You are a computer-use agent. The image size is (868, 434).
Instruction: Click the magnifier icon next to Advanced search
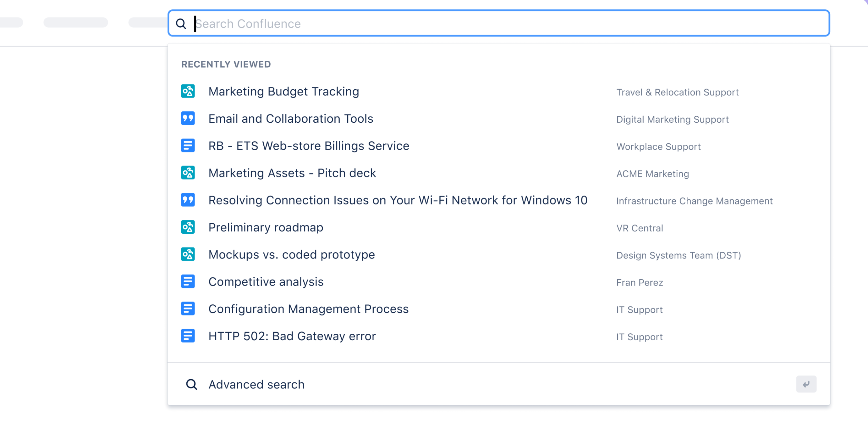coord(191,384)
